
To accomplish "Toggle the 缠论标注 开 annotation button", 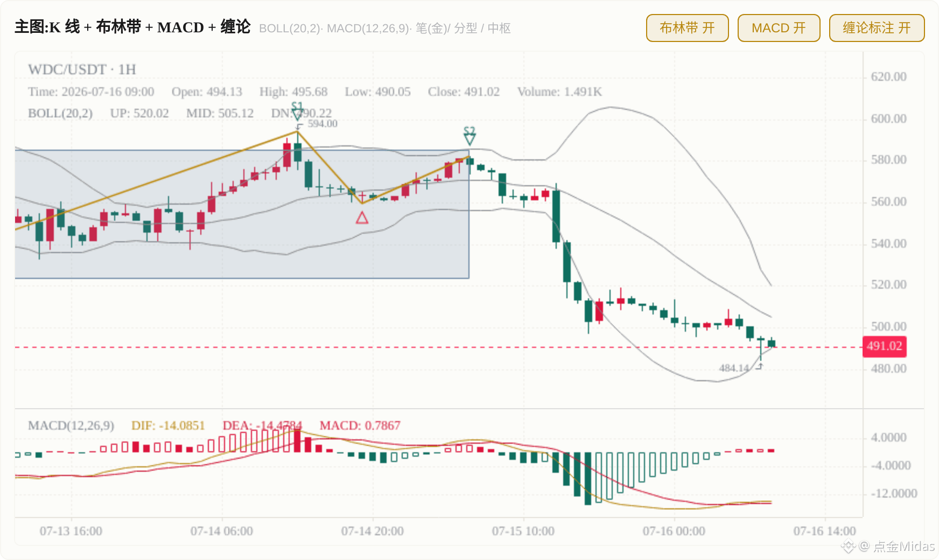I will tap(877, 28).
